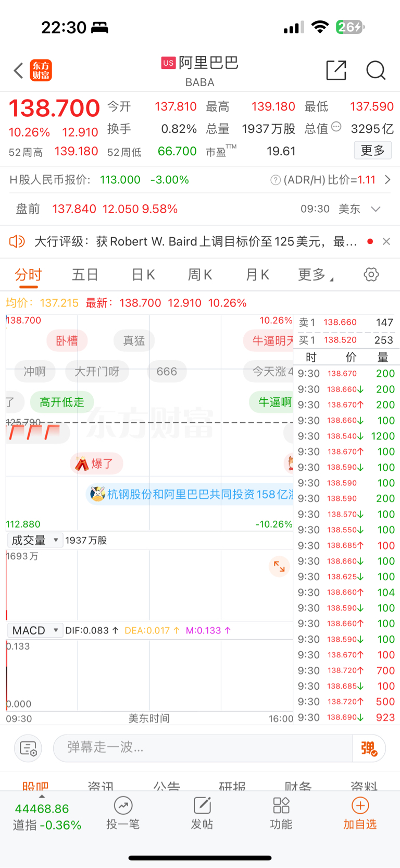Tap the 更多 quote details button
Image resolution: width=400 pixels, height=868 pixels.
(x=373, y=151)
